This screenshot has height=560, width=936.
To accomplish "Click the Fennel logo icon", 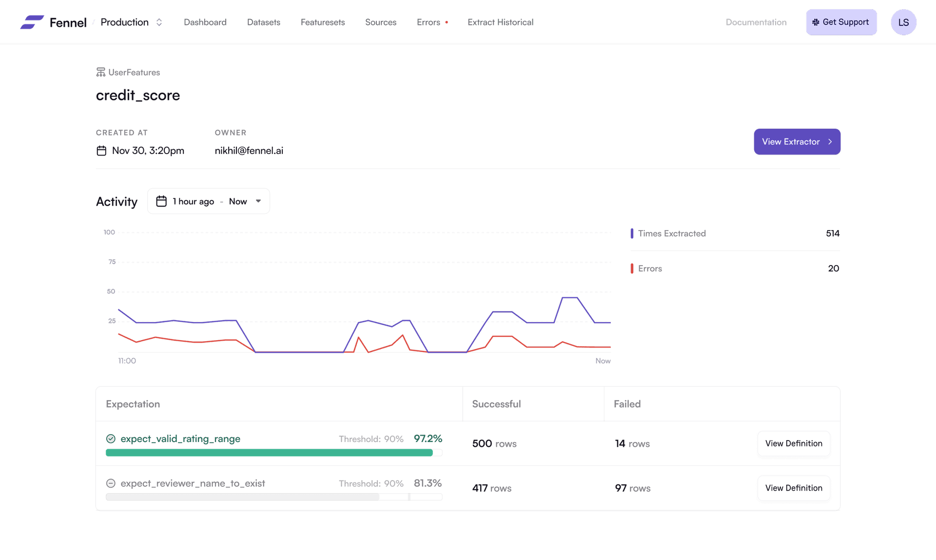I will tap(32, 22).
